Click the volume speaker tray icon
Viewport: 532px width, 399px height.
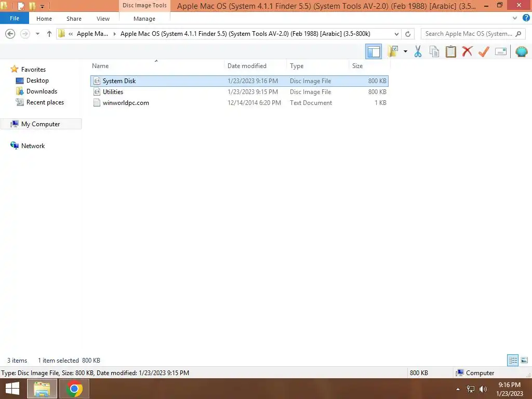coord(483,389)
